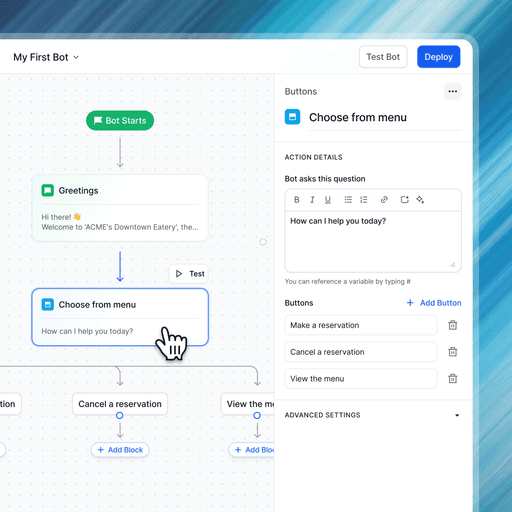Toggle underline formatting in question editor
Image resolution: width=512 pixels, height=512 pixels.
coord(328,200)
